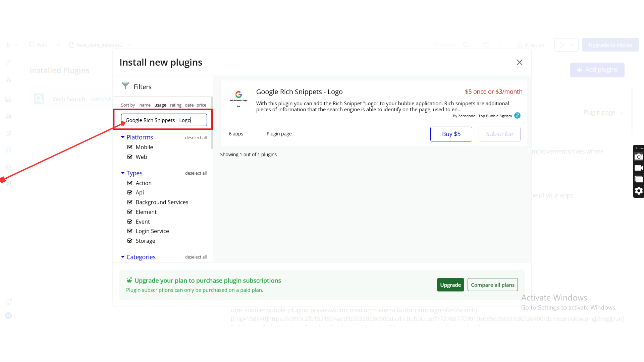Click the crown icon in upgrade banner

pos(129,280)
